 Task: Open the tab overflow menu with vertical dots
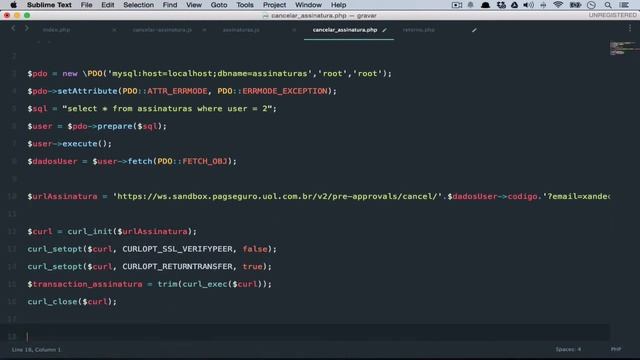click(x=630, y=28)
